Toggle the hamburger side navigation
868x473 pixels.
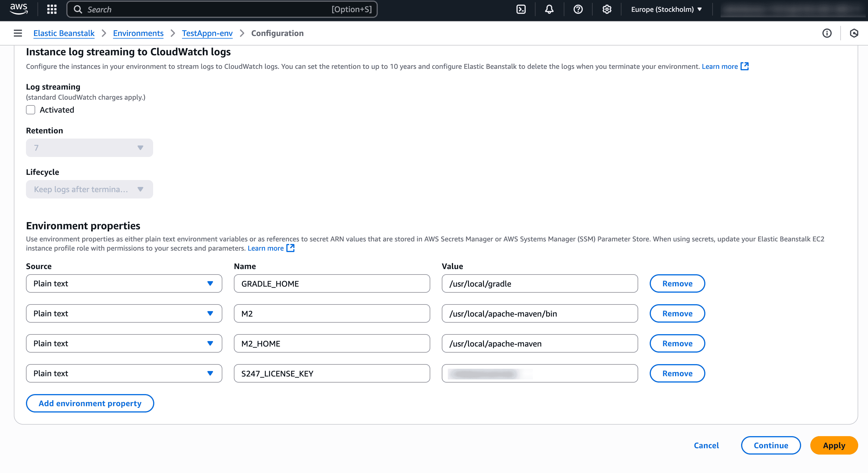pyautogui.click(x=18, y=33)
